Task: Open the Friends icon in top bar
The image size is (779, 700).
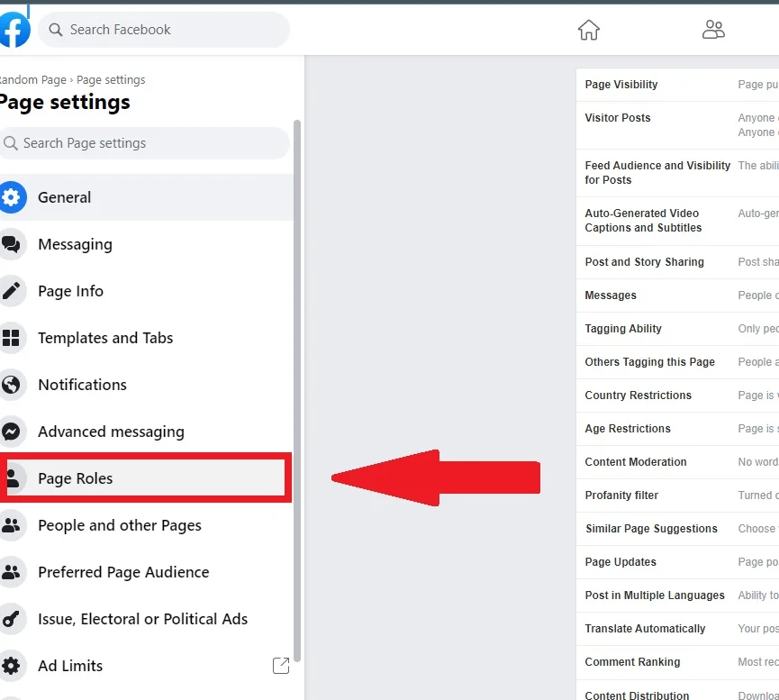Action: point(713,30)
